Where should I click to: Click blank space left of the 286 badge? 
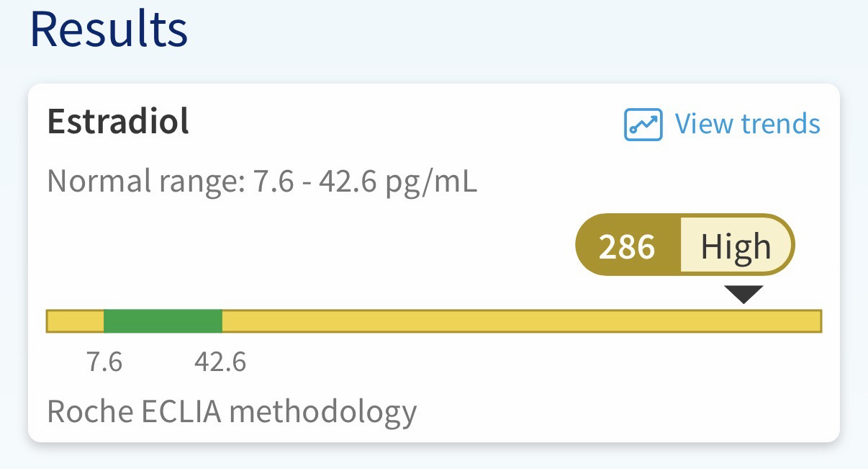360,248
